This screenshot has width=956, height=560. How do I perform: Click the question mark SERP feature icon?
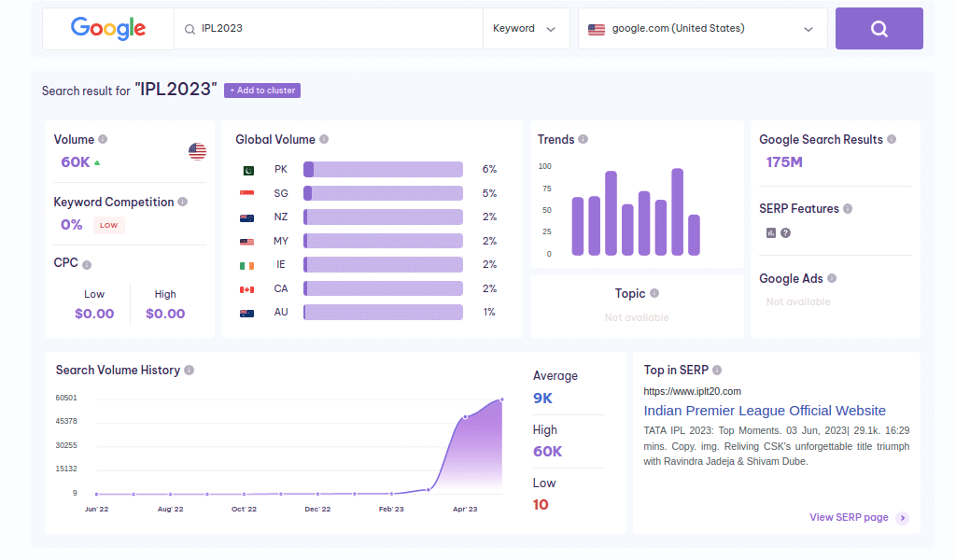786,232
